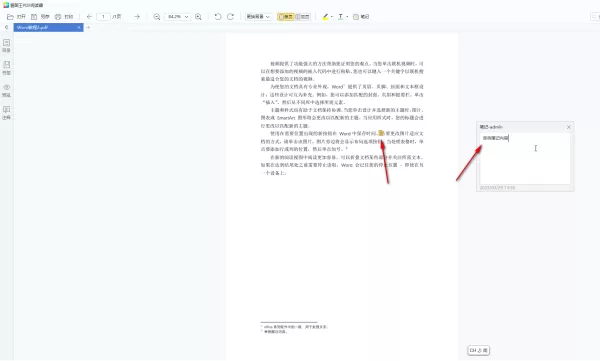Screen dimensions: 600x361
Task: Close the admin note popup
Action: (569, 127)
